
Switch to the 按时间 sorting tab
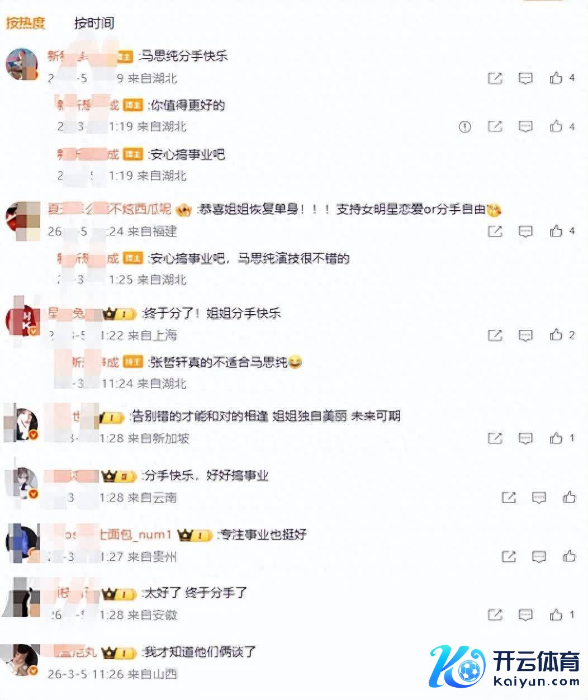tap(94, 23)
